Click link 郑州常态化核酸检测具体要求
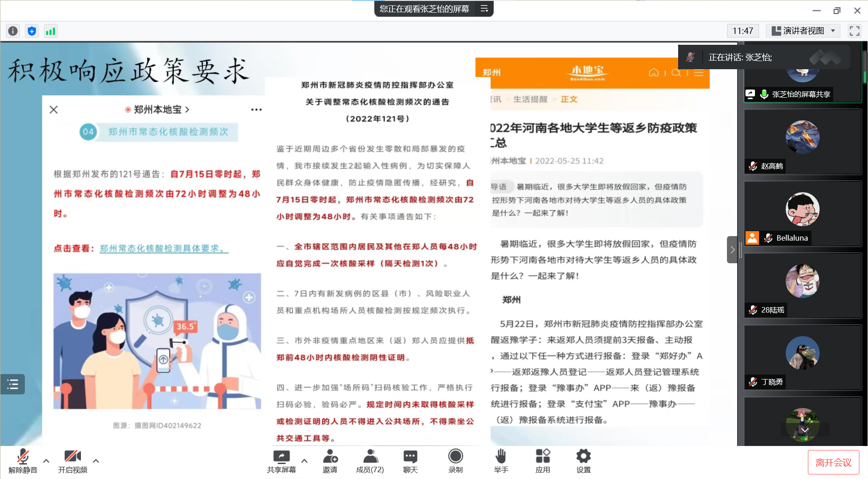 164,248
